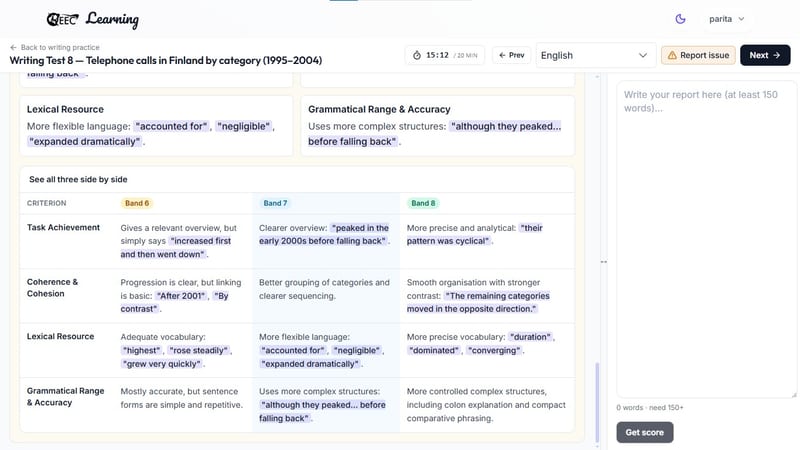Screen dimensions: 800x450
Task: Click the report writing text area
Action: pyautogui.click(x=706, y=239)
